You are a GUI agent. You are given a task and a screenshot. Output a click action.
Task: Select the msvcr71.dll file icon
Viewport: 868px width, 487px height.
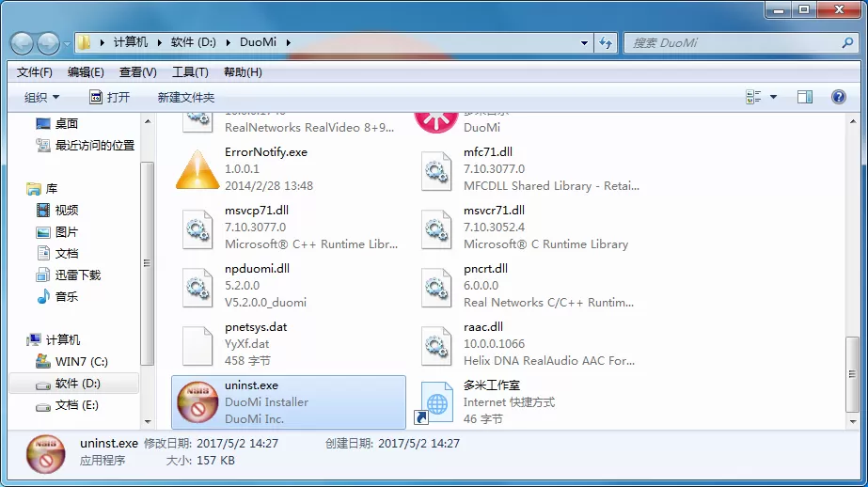[x=436, y=229]
